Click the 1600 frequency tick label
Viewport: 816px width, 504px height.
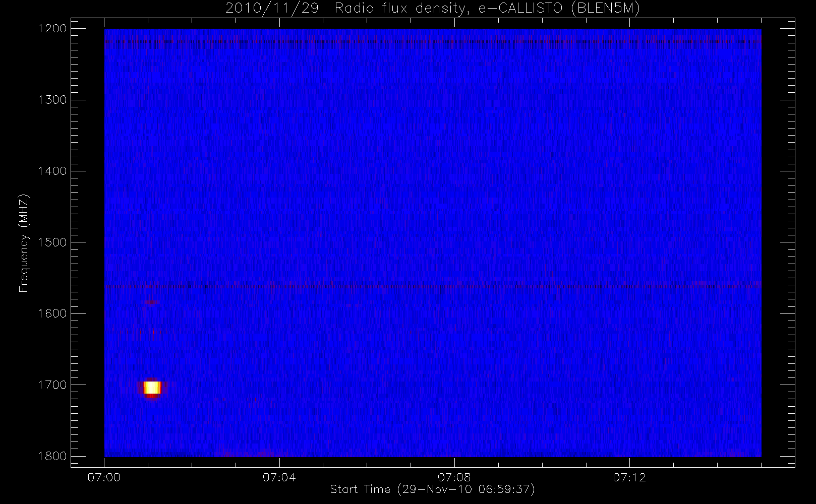click(x=52, y=313)
